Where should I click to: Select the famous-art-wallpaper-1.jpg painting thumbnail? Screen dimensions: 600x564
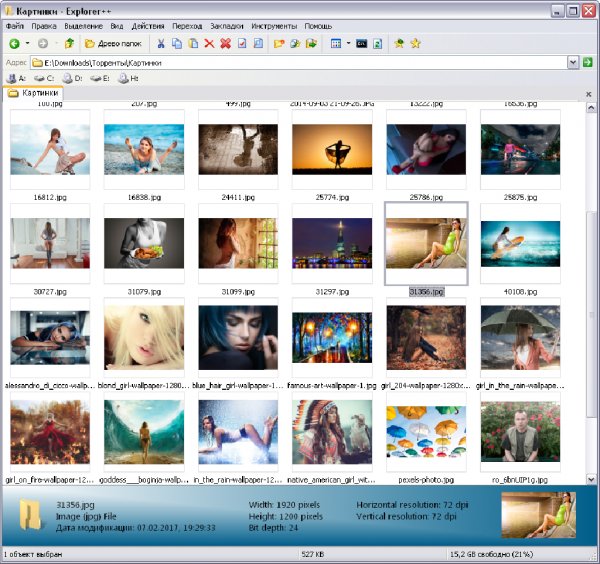tap(332, 337)
